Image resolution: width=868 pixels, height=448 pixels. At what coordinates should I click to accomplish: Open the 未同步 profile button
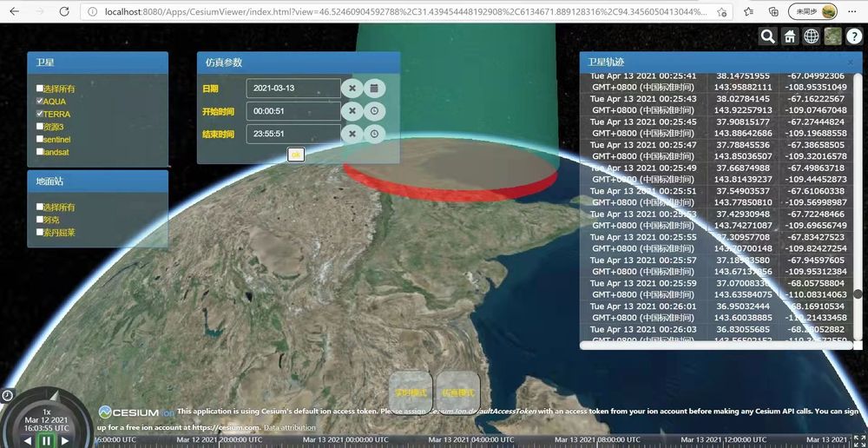812,11
